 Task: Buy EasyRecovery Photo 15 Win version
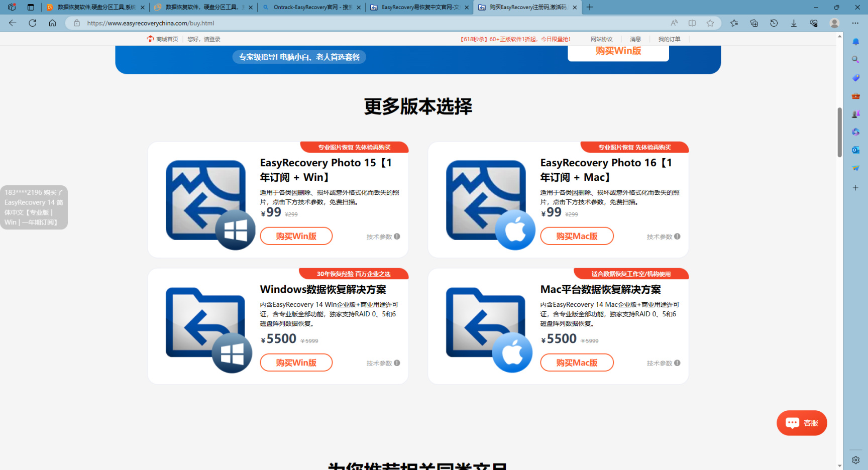coord(296,236)
